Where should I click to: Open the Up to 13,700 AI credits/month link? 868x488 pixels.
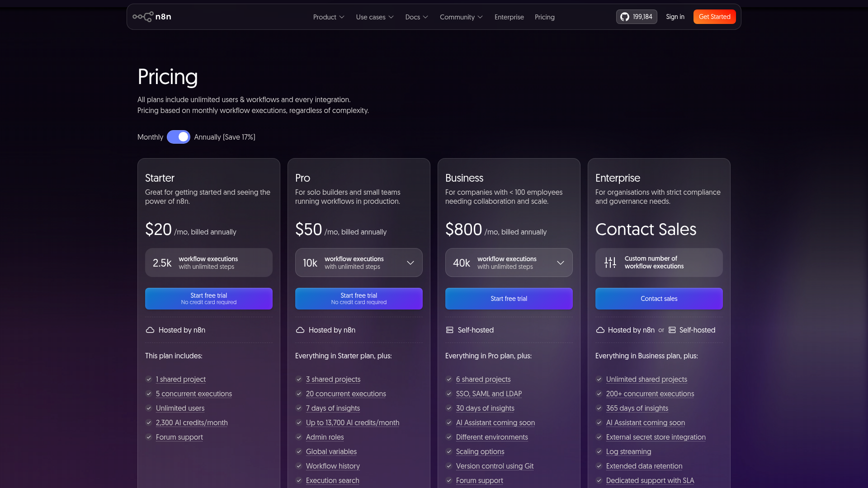pyautogui.click(x=353, y=422)
